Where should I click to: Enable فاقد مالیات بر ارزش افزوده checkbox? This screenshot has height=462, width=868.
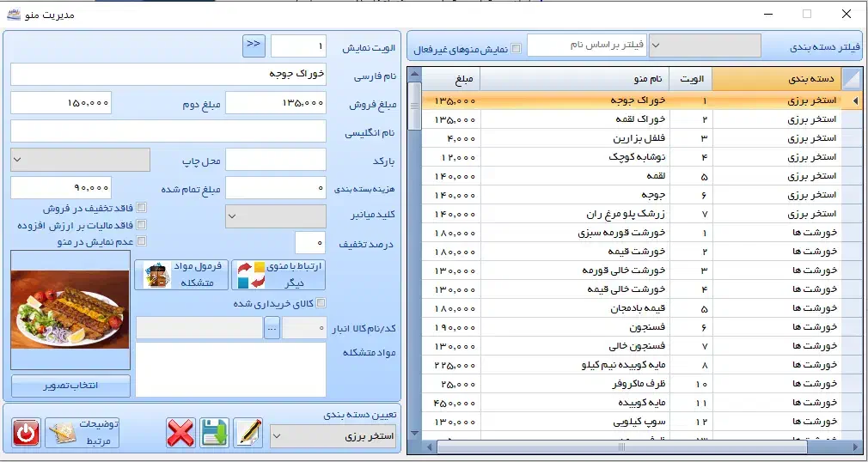pyautogui.click(x=141, y=225)
